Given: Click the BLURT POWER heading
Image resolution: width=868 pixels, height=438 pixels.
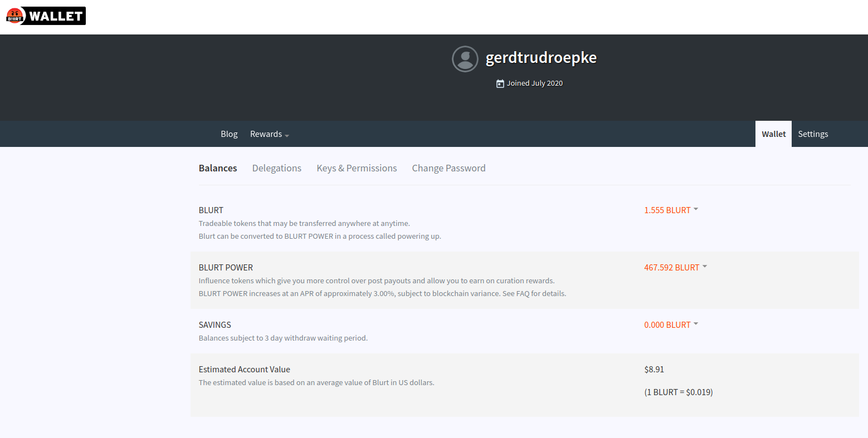Looking at the screenshot, I should pyautogui.click(x=226, y=268).
